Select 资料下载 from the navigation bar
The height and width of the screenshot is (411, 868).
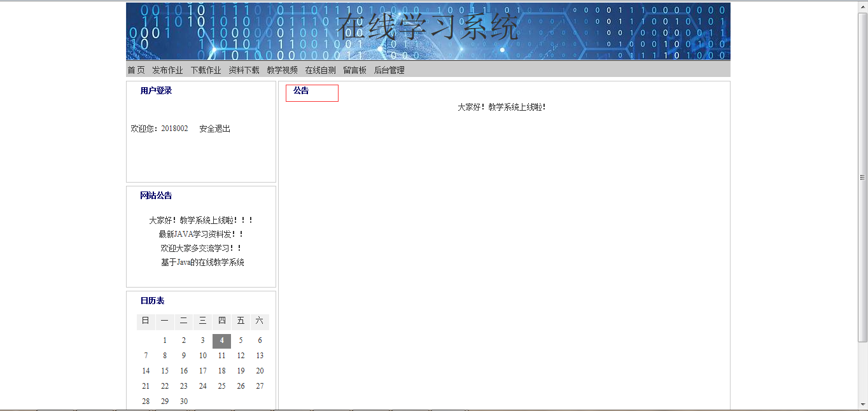[x=244, y=70]
